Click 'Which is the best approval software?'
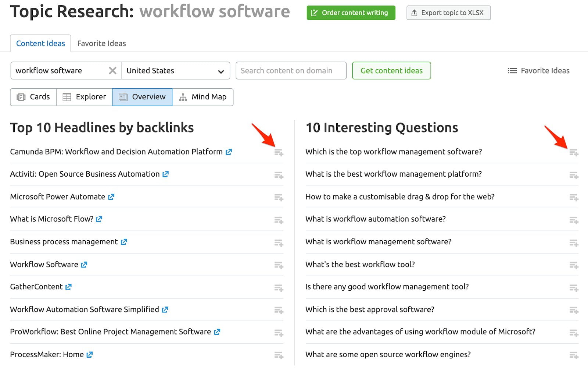This screenshot has height=386, width=588. point(370,309)
